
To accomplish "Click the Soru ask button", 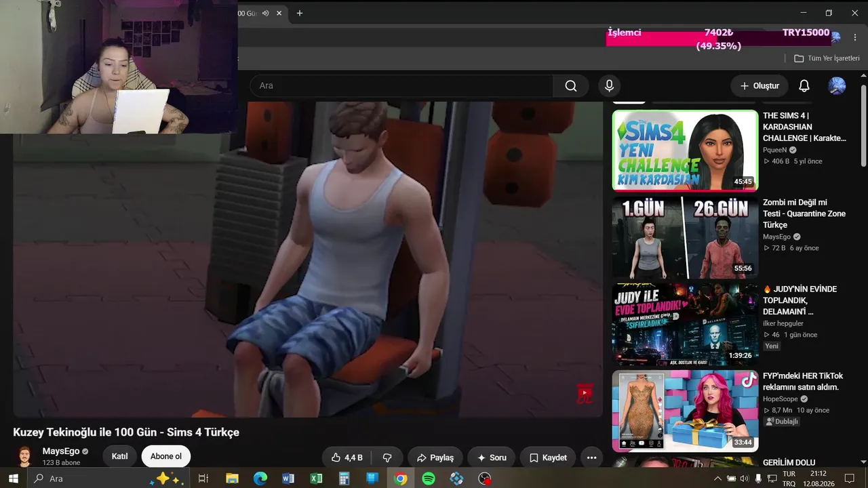I will click(492, 457).
